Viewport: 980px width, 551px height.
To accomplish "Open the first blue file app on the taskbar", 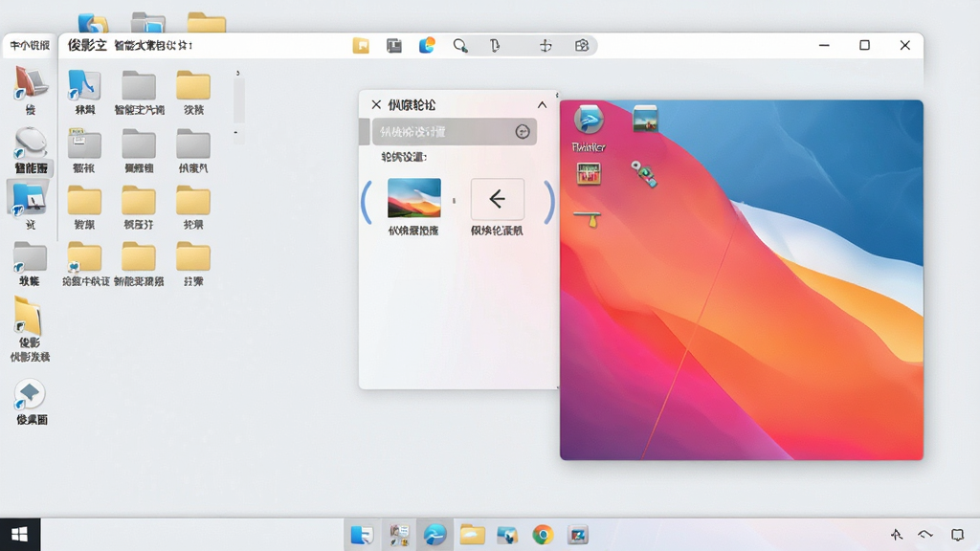I will [x=362, y=535].
